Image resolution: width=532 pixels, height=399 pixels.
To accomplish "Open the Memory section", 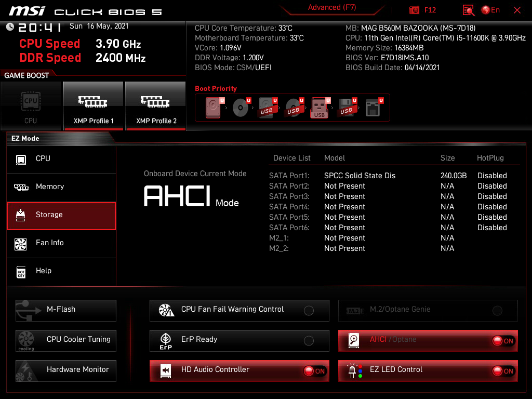I will coord(61,187).
